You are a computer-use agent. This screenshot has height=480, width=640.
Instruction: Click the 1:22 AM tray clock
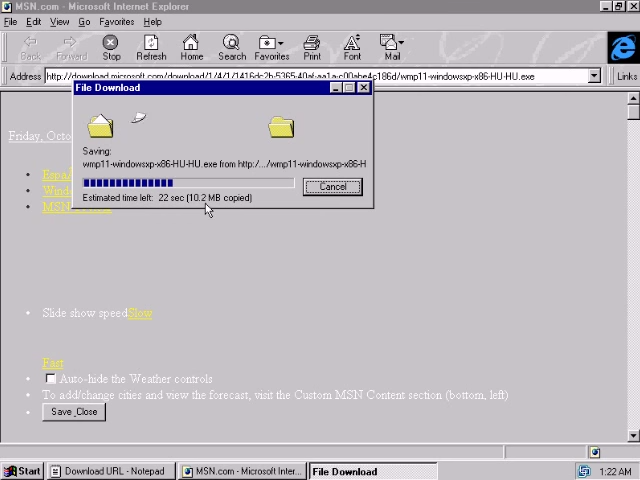[616, 472]
